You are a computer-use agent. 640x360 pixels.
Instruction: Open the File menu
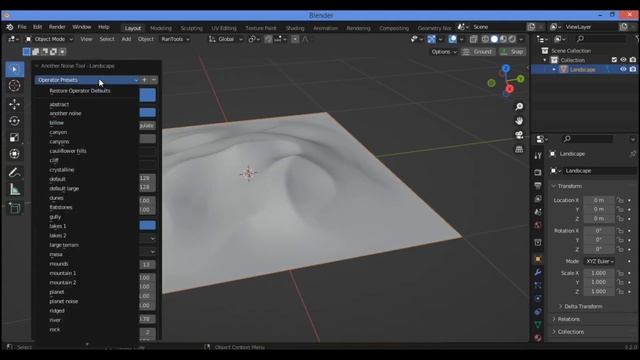coord(22,27)
